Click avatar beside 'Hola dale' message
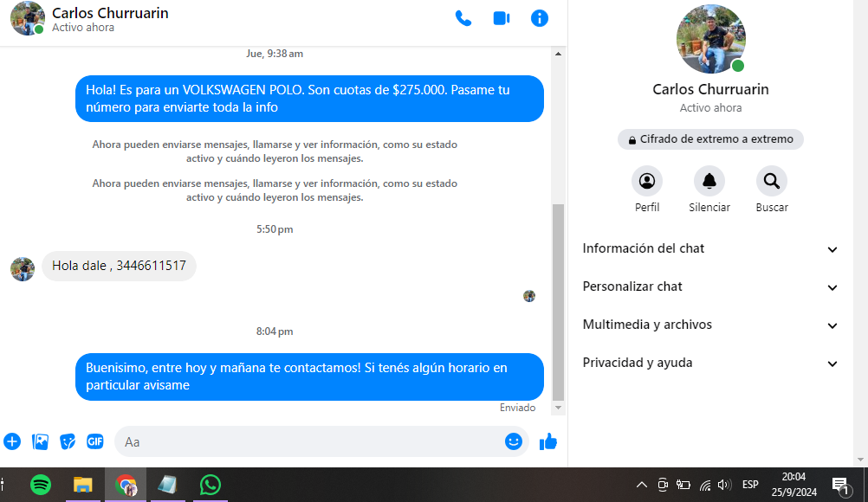The image size is (868, 502). [23, 269]
